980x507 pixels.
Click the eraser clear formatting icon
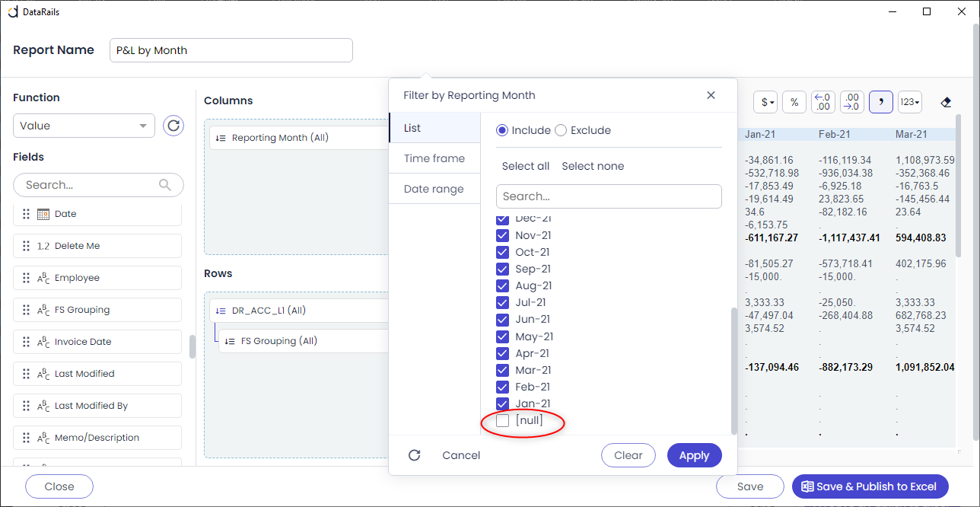pyautogui.click(x=946, y=102)
